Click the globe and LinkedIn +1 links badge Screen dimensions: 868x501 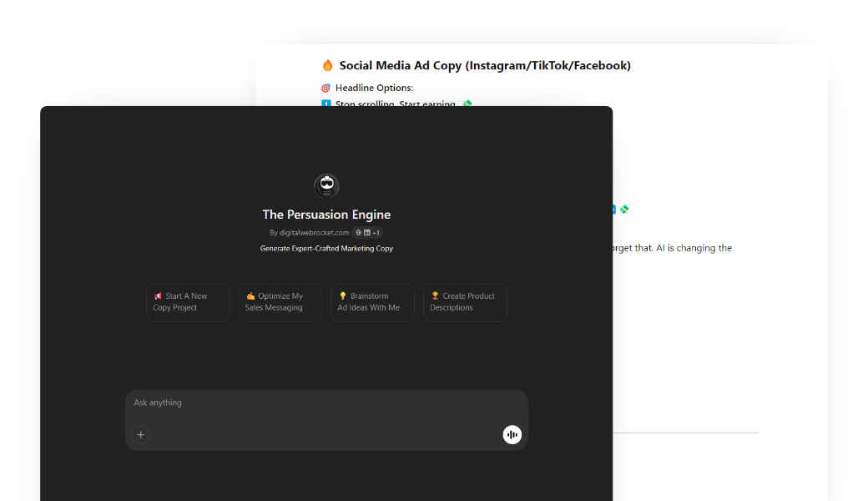(x=367, y=233)
